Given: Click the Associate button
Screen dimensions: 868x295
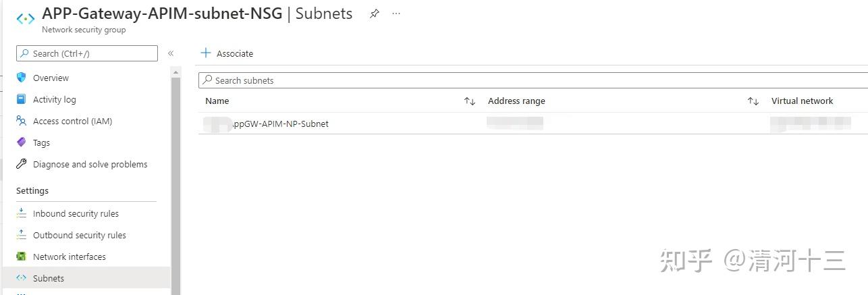Looking at the screenshot, I should [x=227, y=53].
